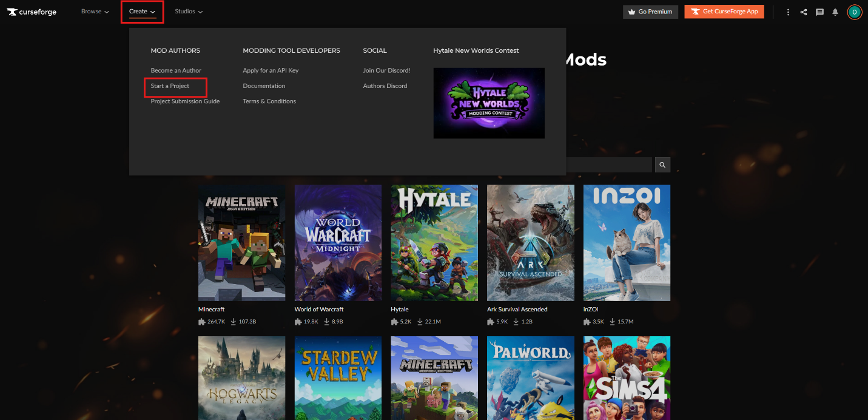Click the SOCIAL heading

[375, 50]
